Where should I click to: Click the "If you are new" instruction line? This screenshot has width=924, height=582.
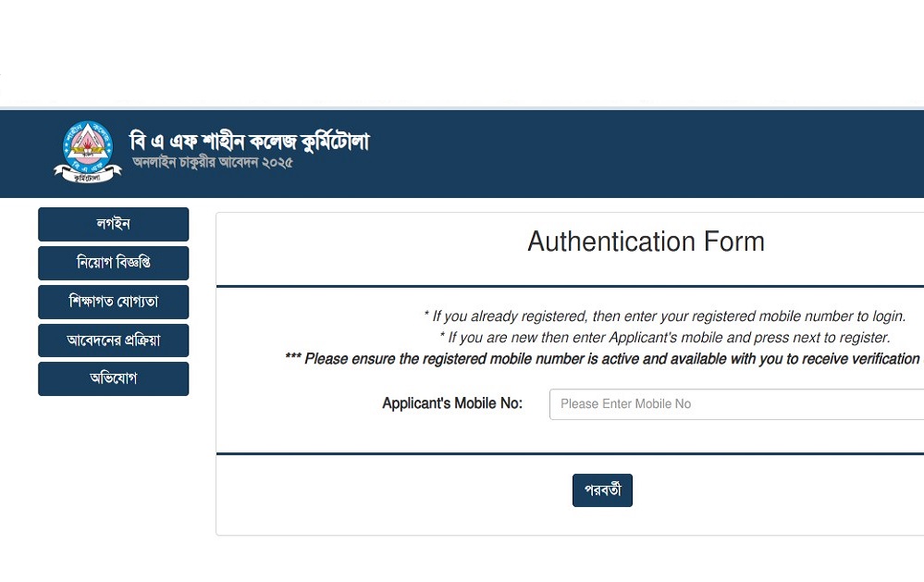point(664,338)
